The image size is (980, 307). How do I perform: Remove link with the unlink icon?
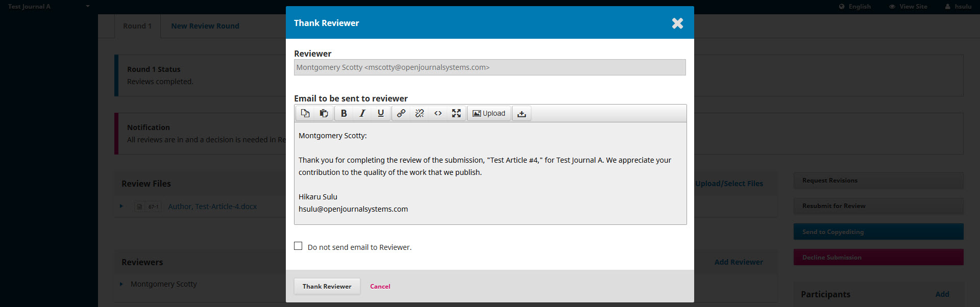(x=420, y=113)
